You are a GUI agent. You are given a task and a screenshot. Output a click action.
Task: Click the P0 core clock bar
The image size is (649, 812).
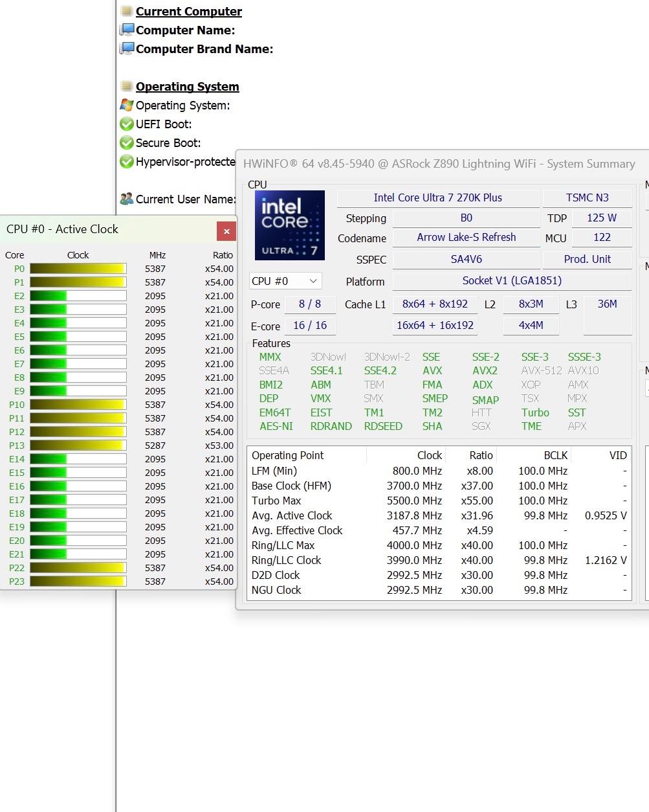(78, 269)
